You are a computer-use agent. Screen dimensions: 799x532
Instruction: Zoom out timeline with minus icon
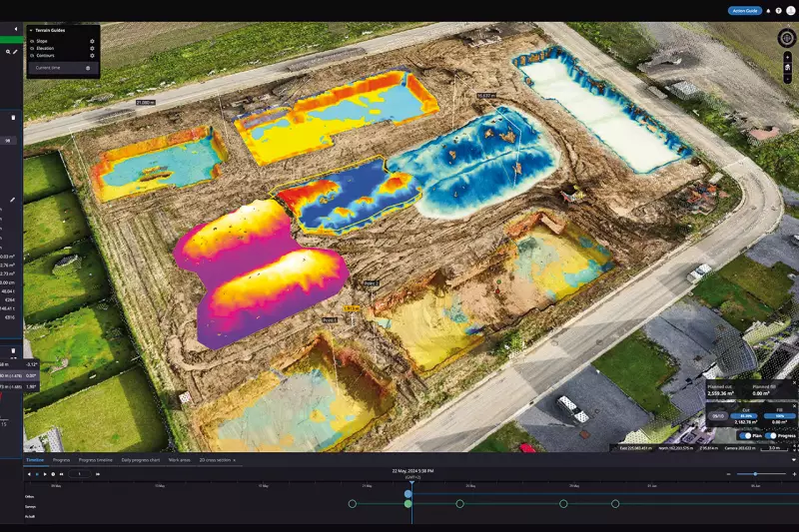click(x=729, y=474)
